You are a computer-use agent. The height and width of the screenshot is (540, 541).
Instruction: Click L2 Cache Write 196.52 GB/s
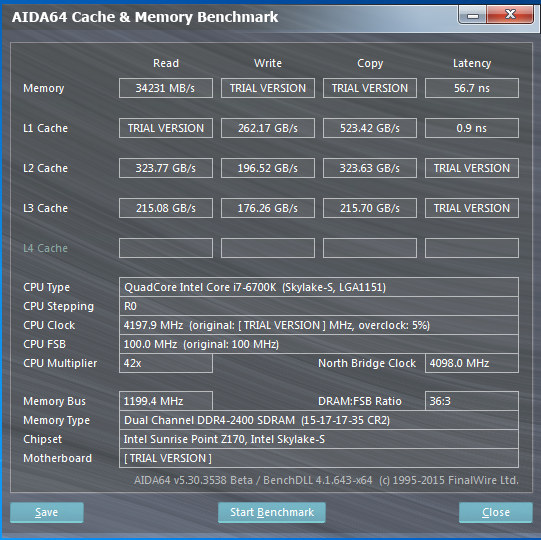tap(268, 168)
